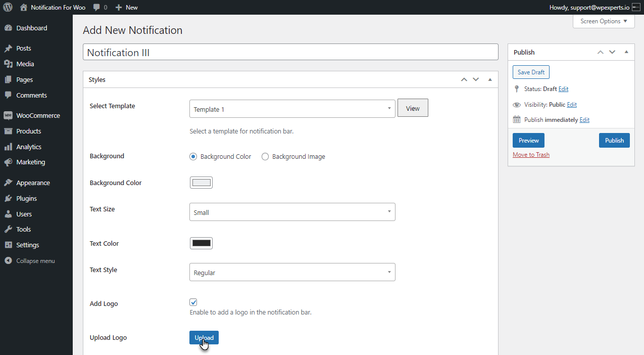This screenshot has height=355, width=644.
Task: Select the Background Image radio button
Action: click(265, 157)
